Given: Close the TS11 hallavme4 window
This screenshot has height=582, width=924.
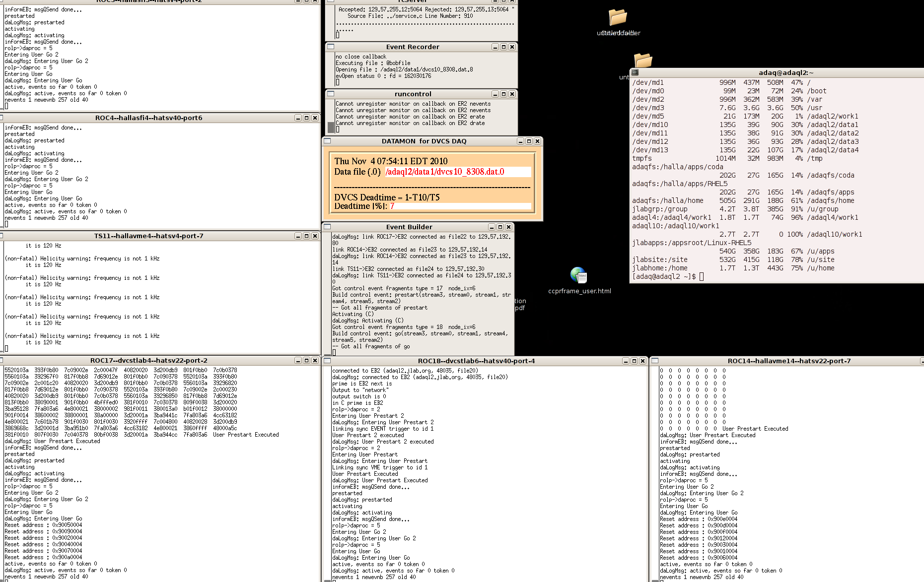Looking at the screenshot, I should pyautogui.click(x=315, y=236).
